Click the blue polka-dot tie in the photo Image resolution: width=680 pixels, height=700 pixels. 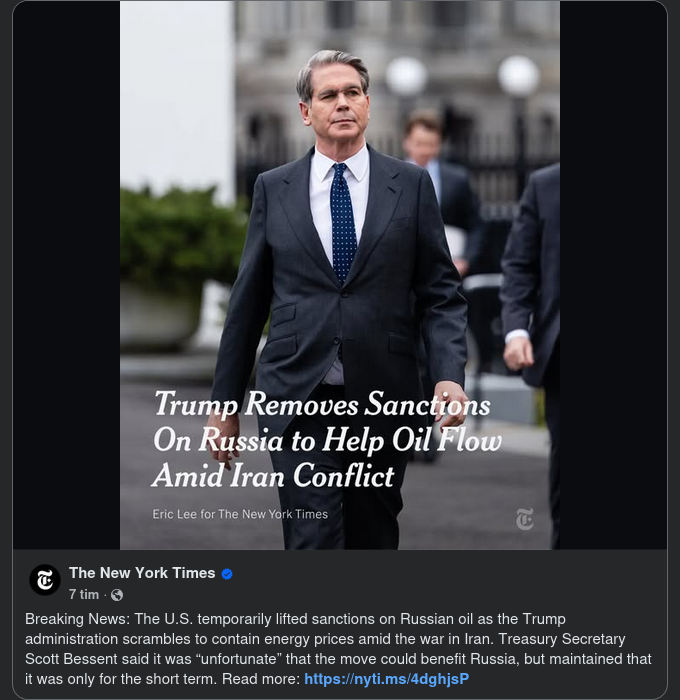[x=343, y=220]
